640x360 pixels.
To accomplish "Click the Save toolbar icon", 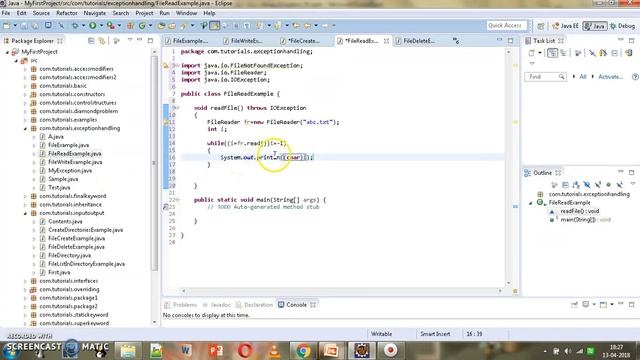I will (x=24, y=26).
